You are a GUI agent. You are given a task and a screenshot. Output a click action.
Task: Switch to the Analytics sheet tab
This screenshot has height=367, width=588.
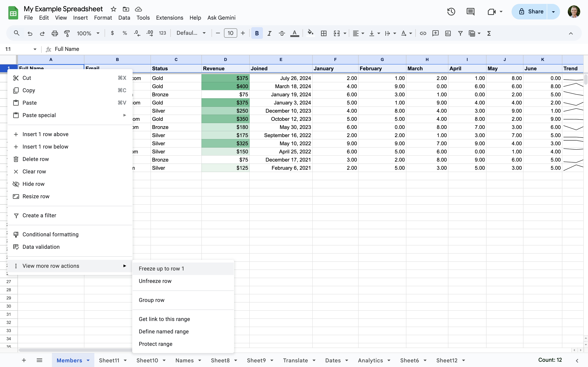click(x=370, y=360)
